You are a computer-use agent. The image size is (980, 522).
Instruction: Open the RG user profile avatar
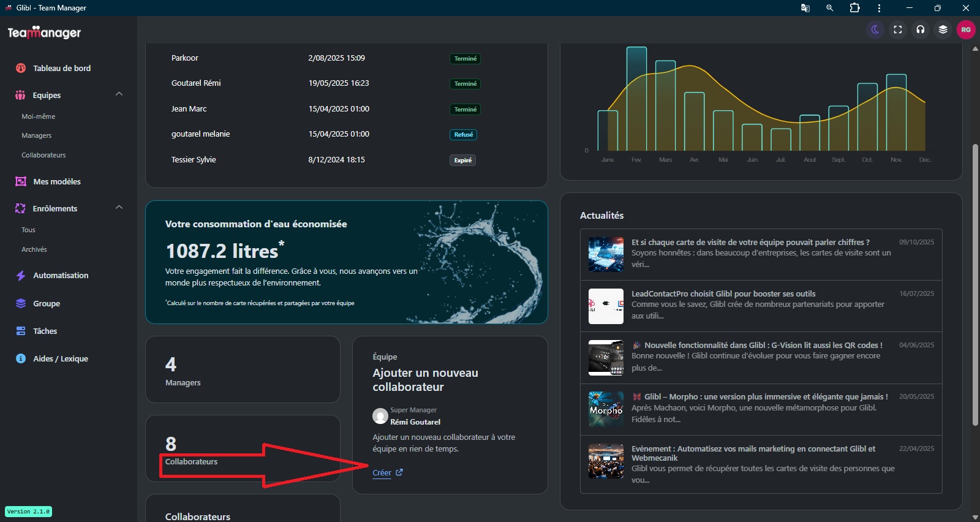966,29
